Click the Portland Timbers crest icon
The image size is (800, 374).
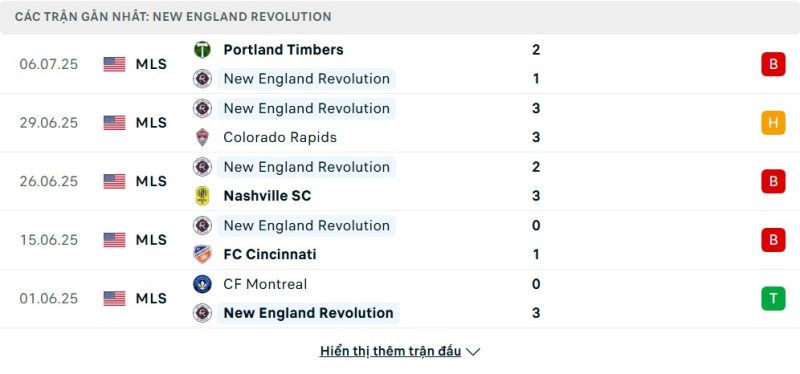203,49
